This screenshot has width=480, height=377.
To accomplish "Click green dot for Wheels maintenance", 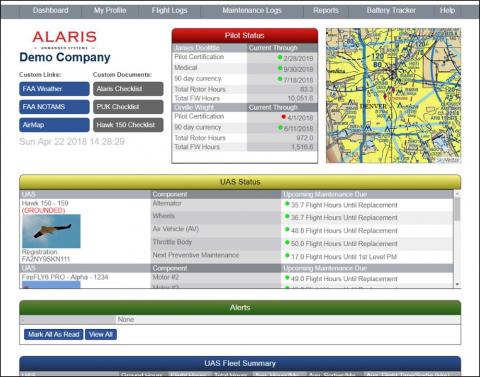I will tap(287, 216).
